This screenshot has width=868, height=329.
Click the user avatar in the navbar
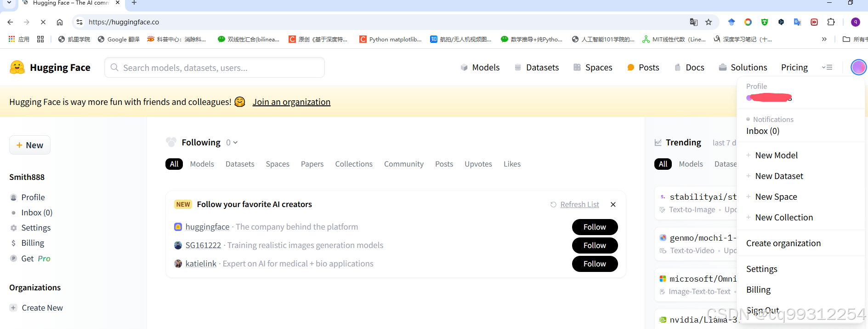tap(858, 67)
